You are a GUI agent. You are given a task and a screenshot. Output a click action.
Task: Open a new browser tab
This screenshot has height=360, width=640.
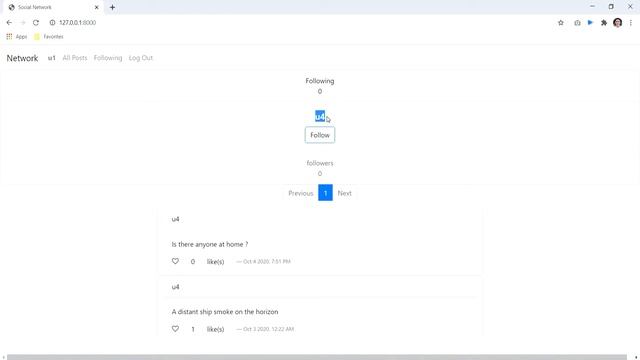112,7
